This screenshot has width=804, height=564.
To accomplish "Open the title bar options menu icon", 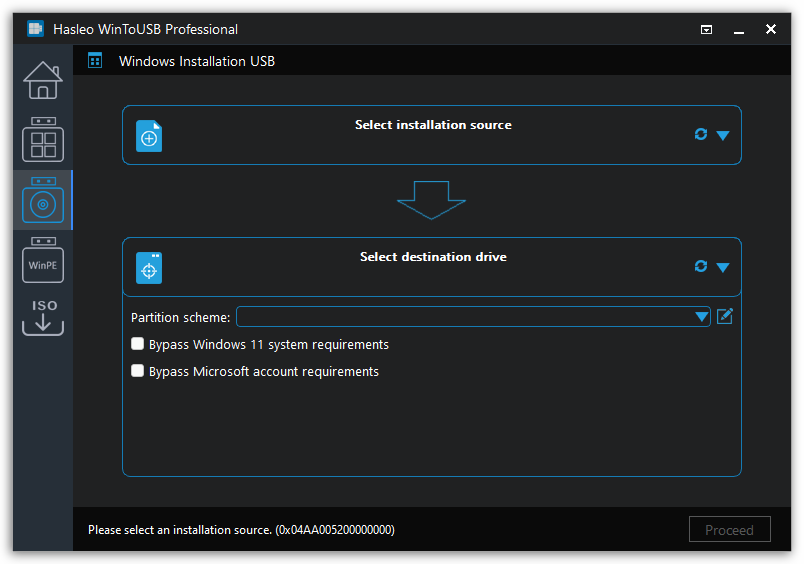I will point(706,30).
